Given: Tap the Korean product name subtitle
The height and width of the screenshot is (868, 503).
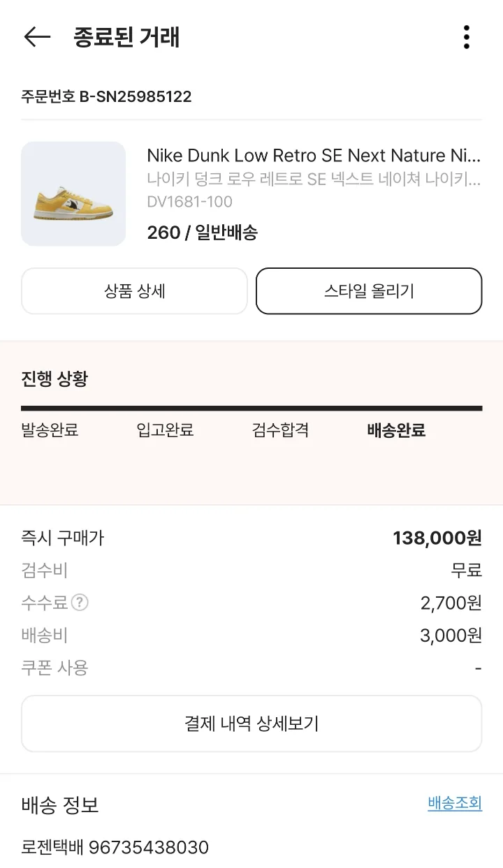Looking at the screenshot, I should click(314, 179).
